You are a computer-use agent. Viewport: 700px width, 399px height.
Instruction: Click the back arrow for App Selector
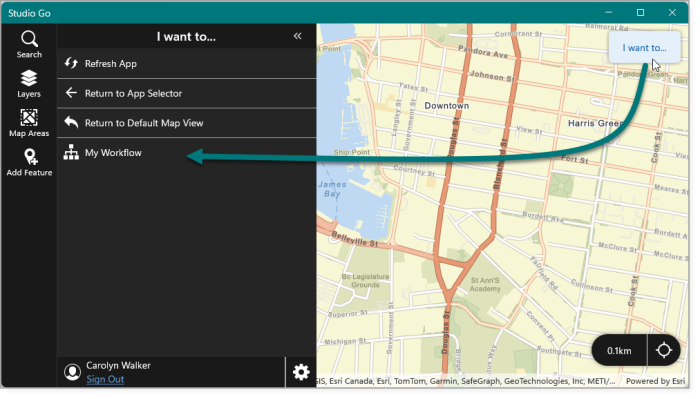click(71, 93)
